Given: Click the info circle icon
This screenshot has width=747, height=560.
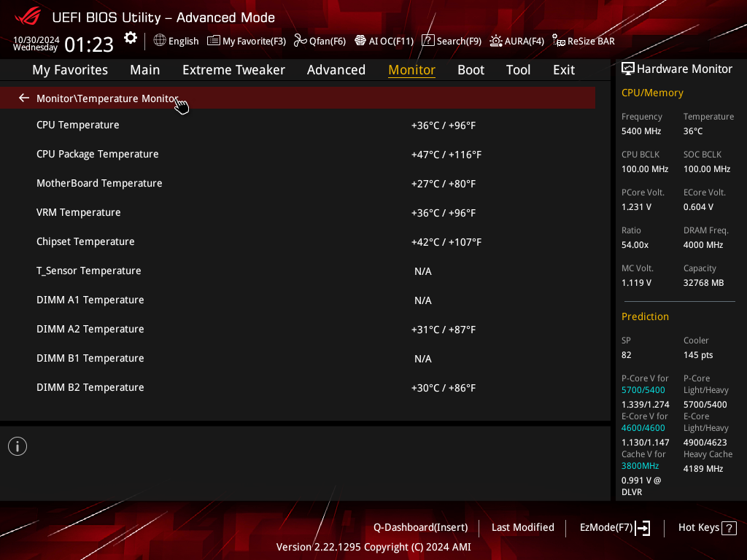Looking at the screenshot, I should click(18, 446).
